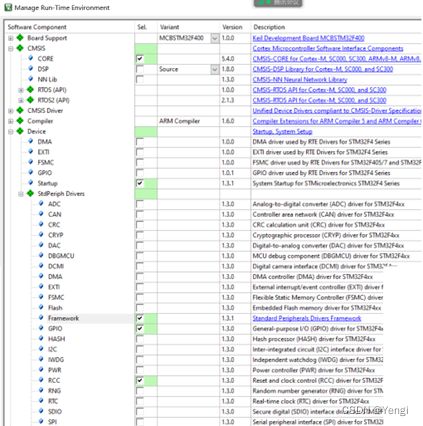
Task: Uncheck the Device Startup checkbox
Action: point(140,183)
